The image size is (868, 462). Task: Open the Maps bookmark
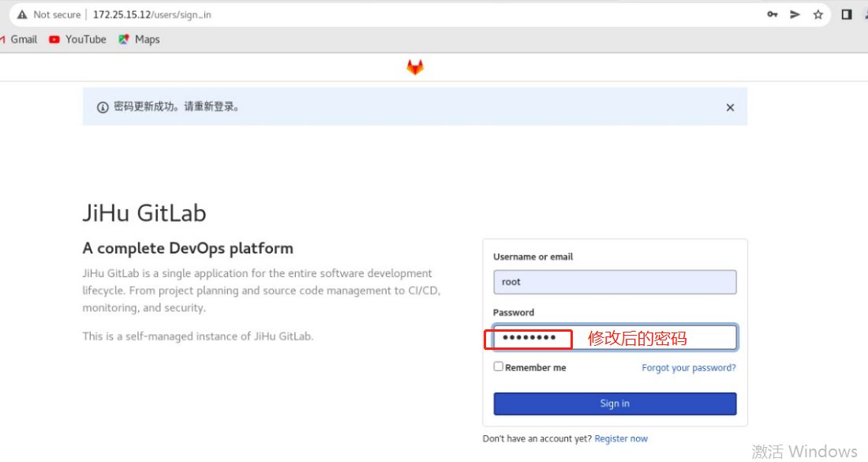[x=139, y=39]
